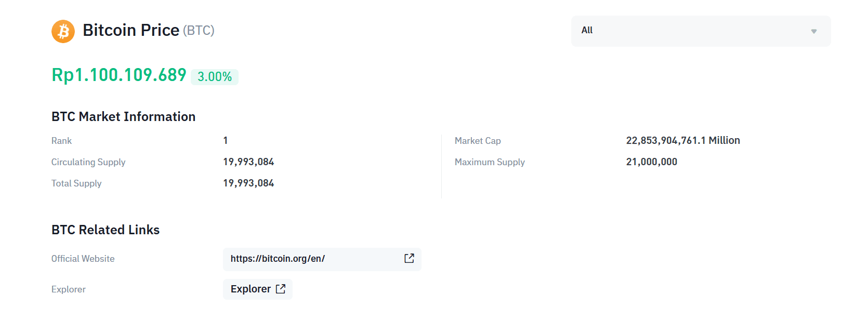Click the (BTC) ticker next to Bitcoin Price
Image resolution: width=868 pixels, height=321 pixels.
[199, 31]
